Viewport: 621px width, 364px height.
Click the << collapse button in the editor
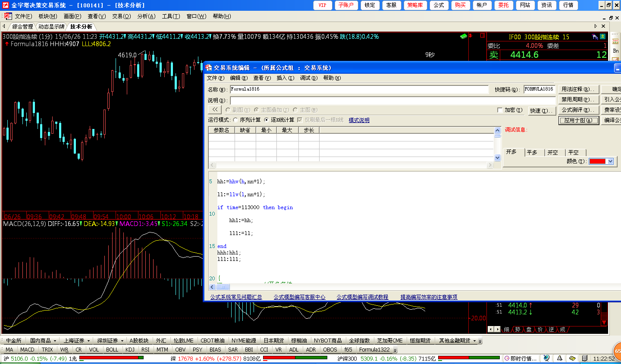215,110
